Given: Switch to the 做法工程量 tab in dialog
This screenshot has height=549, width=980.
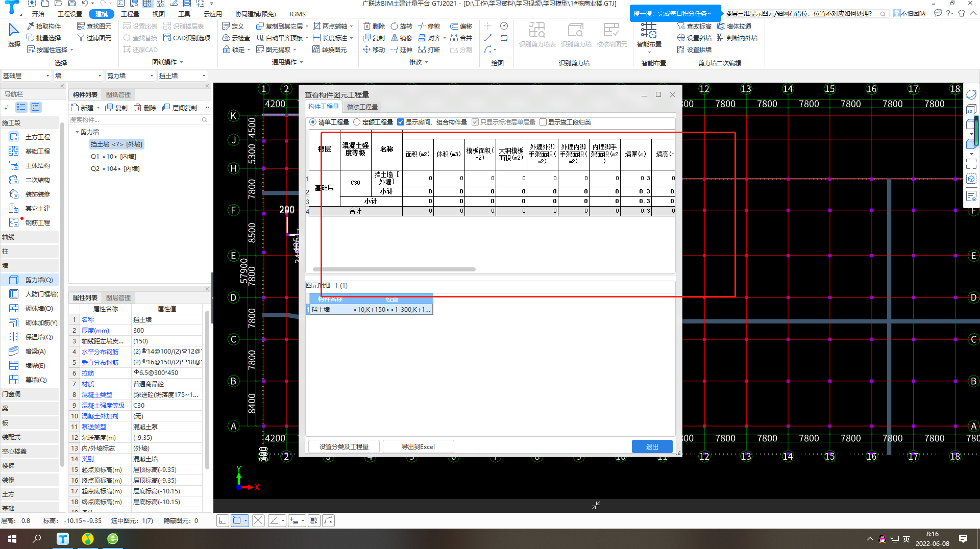Looking at the screenshot, I should 362,107.
